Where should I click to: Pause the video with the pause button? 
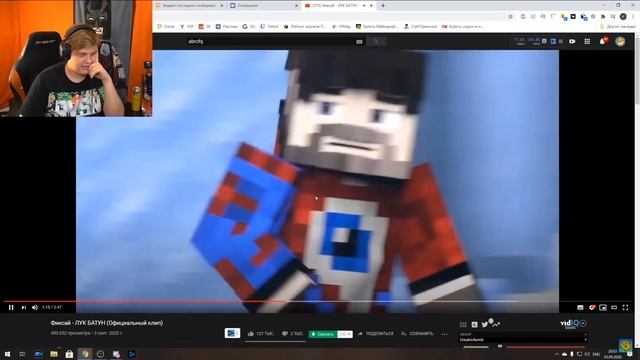coord(11,307)
